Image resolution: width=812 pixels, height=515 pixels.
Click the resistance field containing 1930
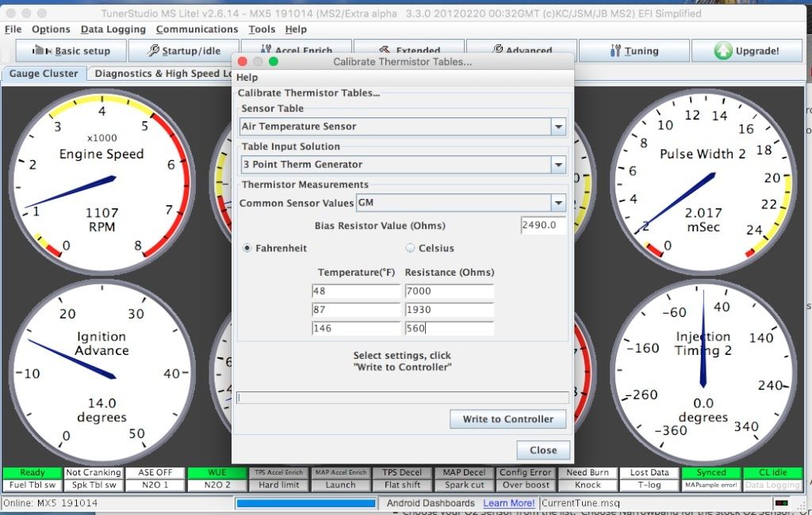(x=449, y=310)
